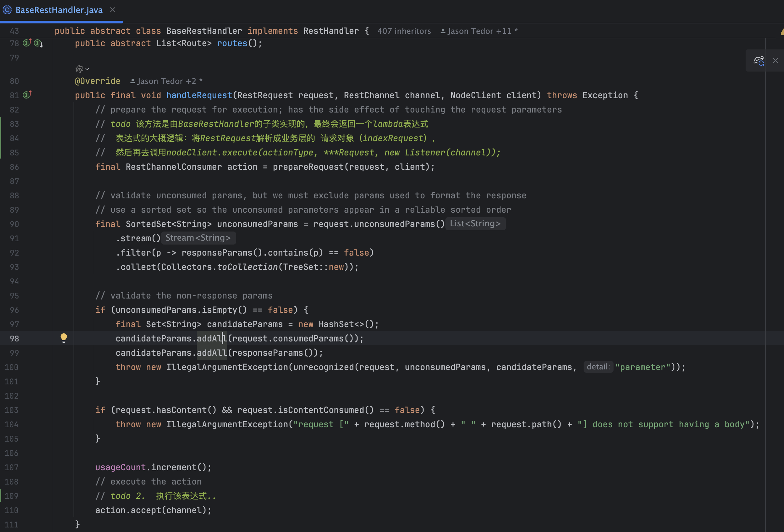Click the candidateParams declaration on line 97

tap(245, 324)
